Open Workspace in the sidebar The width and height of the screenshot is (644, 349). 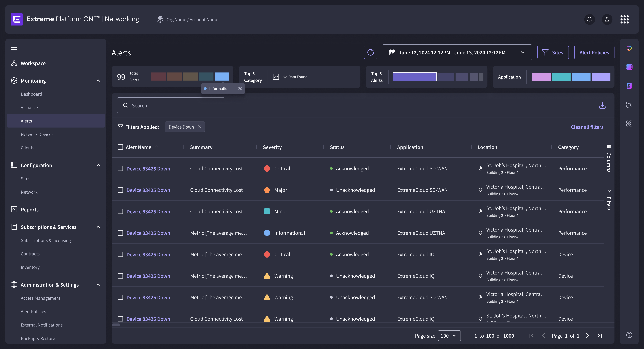[x=33, y=63]
